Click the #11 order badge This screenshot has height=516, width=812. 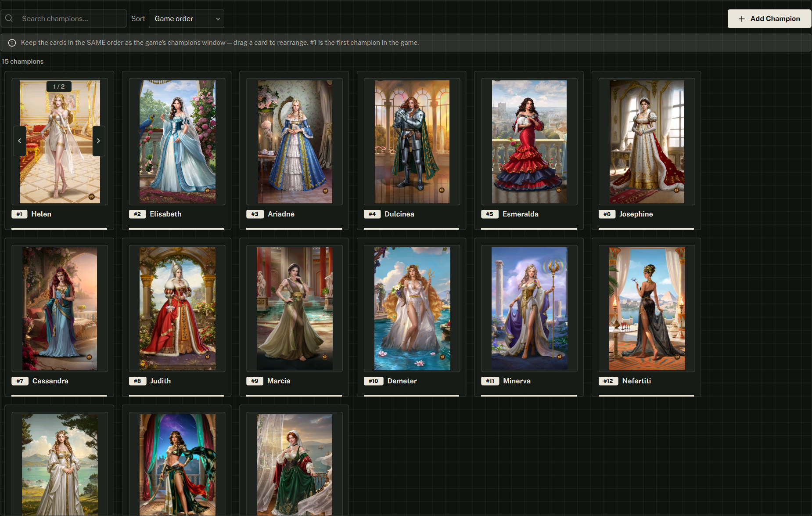pyautogui.click(x=490, y=381)
